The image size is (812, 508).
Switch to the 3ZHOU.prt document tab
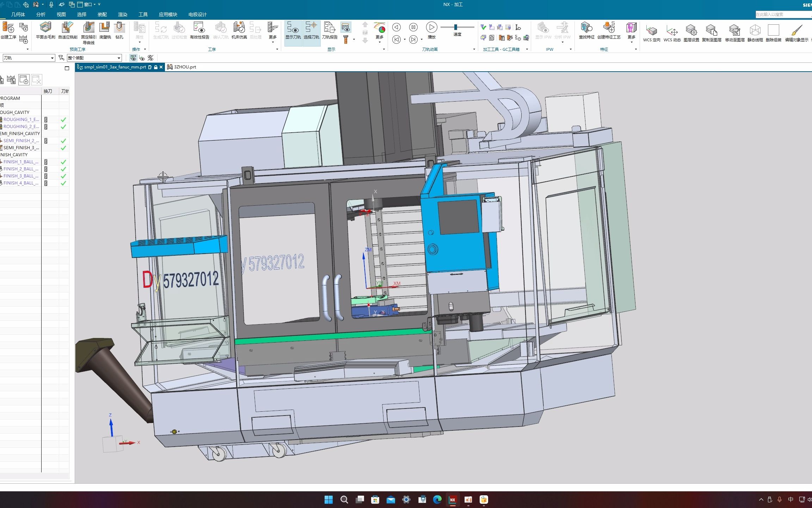click(x=185, y=67)
